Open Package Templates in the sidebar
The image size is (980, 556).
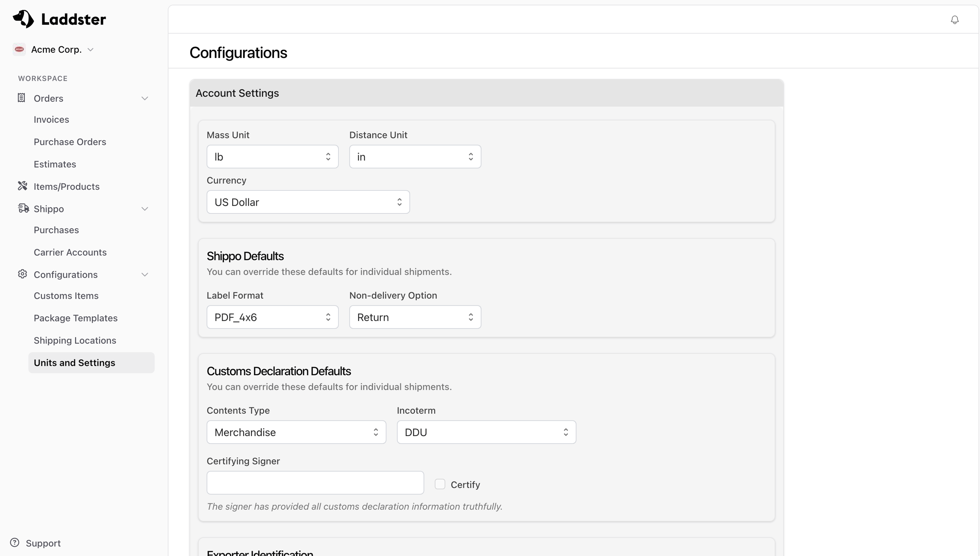click(x=75, y=318)
